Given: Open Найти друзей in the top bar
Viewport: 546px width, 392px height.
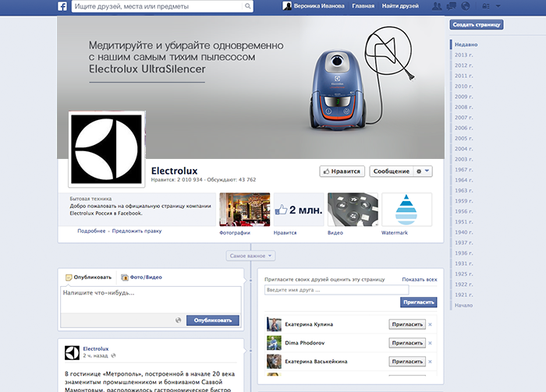Looking at the screenshot, I should [400, 6].
